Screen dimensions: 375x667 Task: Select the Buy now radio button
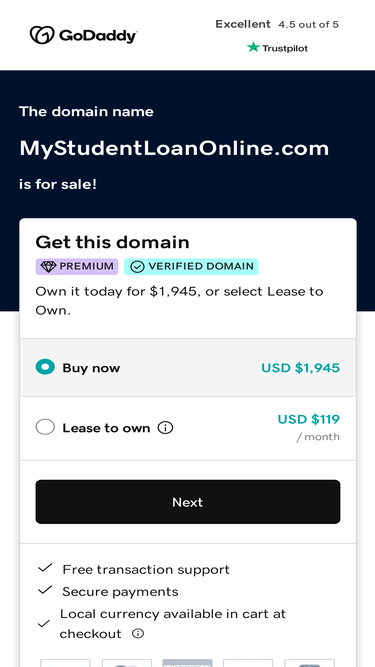[x=45, y=367]
